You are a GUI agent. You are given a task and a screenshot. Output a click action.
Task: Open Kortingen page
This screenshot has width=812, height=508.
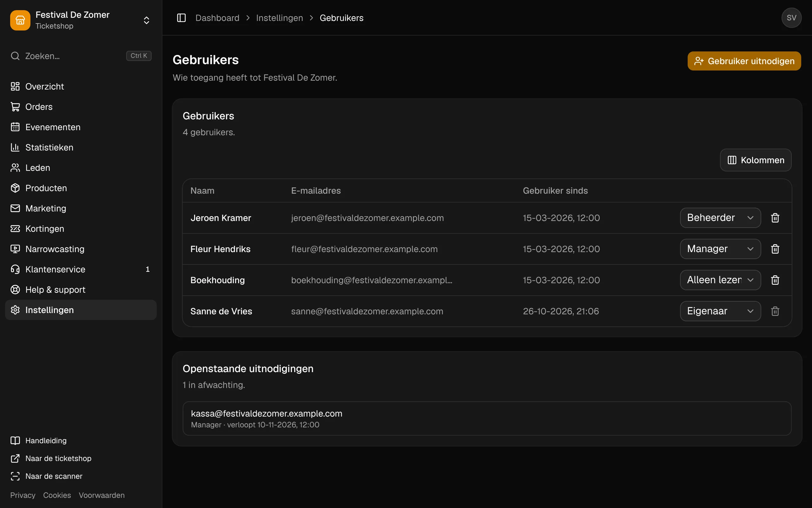(81, 229)
